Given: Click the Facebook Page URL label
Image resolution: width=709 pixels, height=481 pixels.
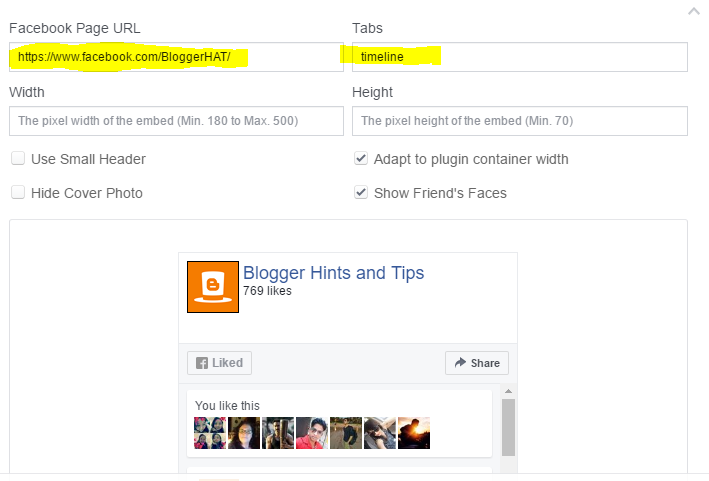Looking at the screenshot, I should point(75,28).
